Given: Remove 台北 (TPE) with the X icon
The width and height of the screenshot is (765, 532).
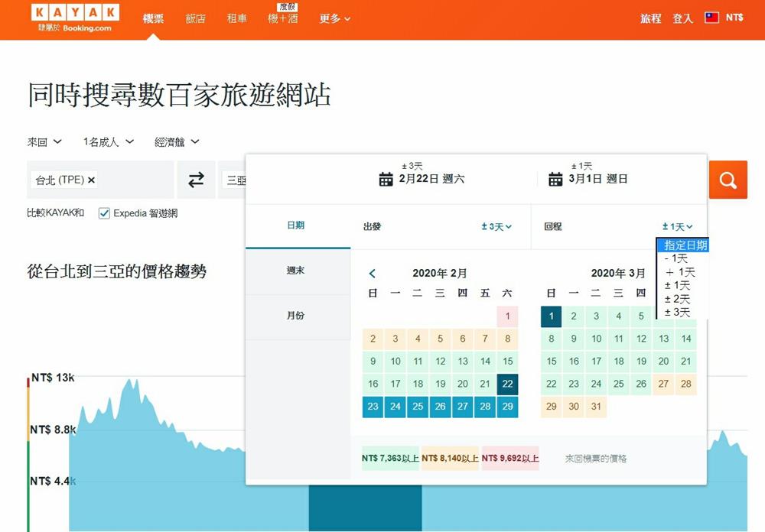Looking at the screenshot, I should click(92, 180).
